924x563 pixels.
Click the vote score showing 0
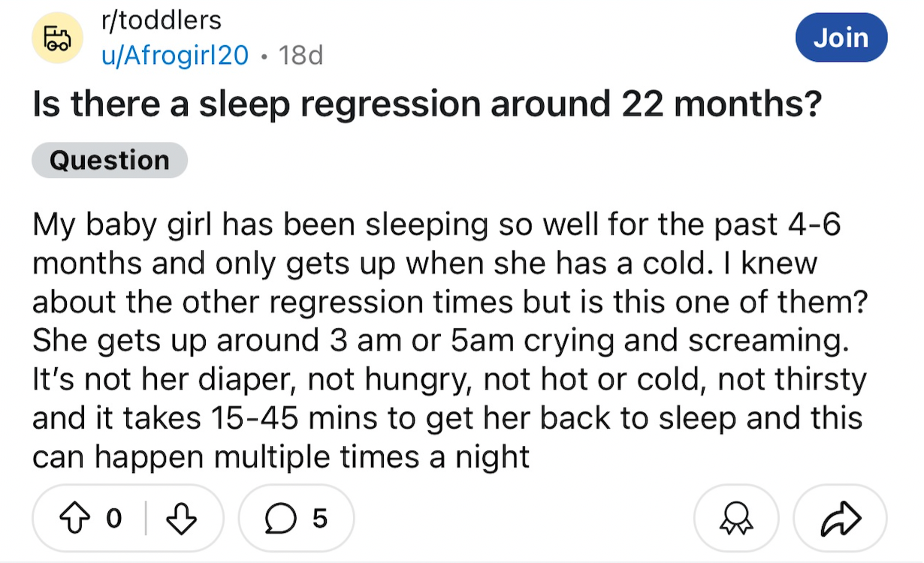click(113, 518)
